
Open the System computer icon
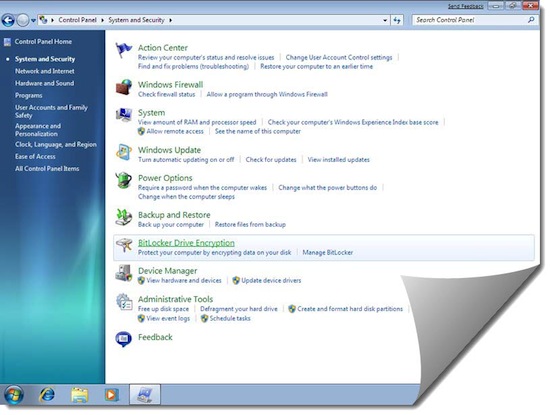click(123, 115)
